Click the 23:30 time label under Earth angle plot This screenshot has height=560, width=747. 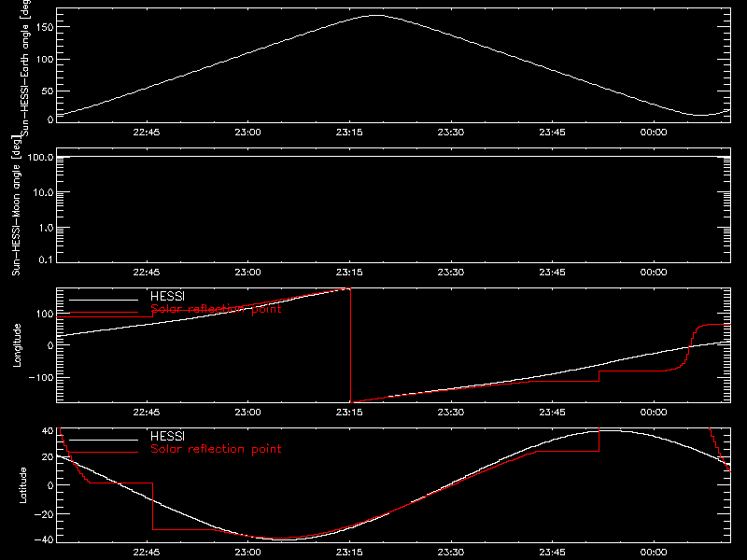(x=451, y=133)
